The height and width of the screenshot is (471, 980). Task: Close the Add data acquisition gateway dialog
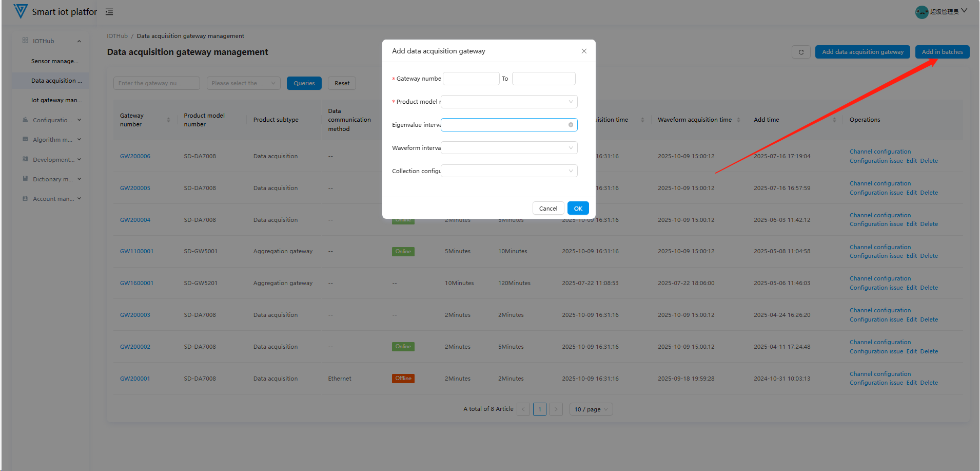[x=584, y=51]
